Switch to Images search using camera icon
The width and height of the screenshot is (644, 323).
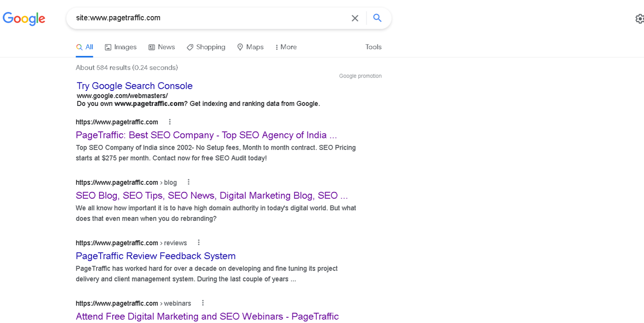120,47
